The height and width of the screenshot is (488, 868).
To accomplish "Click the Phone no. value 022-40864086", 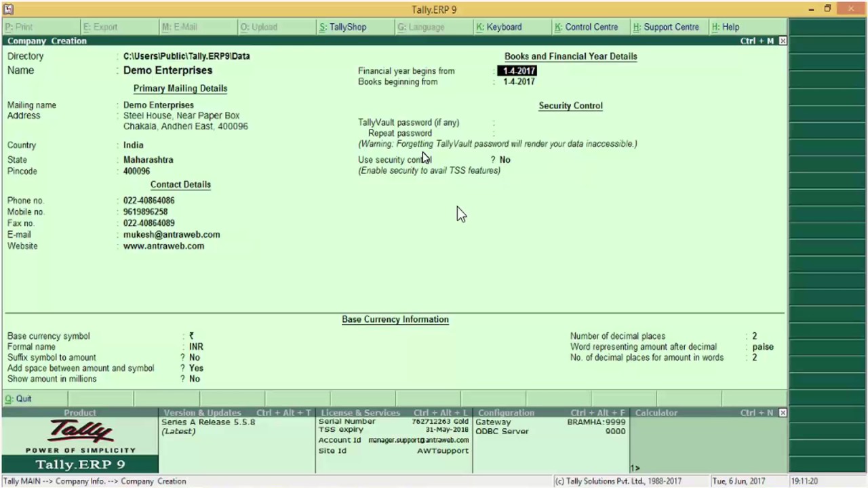I will (149, 201).
